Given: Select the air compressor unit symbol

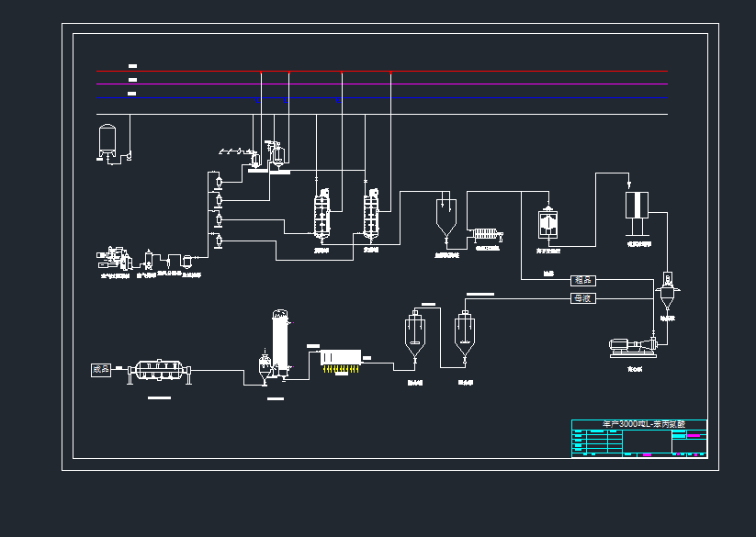Looking at the screenshot, I should [114, 259].
